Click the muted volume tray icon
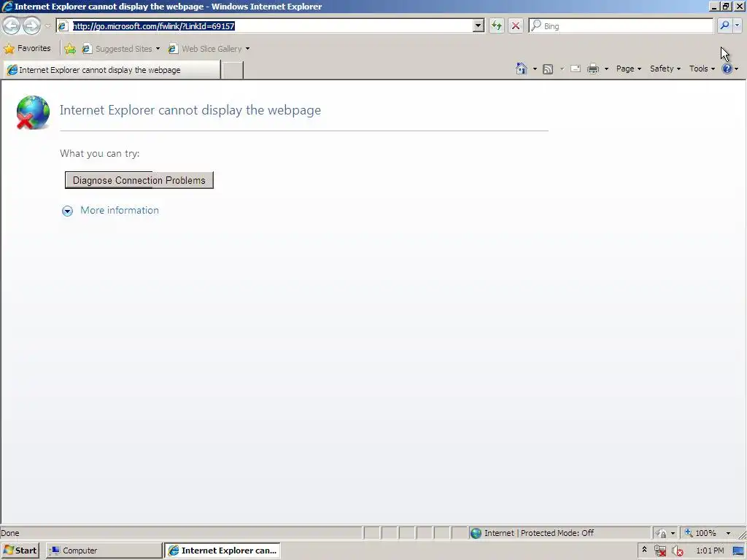The height and width of the screenshot is (560, 747). [677, 551]
